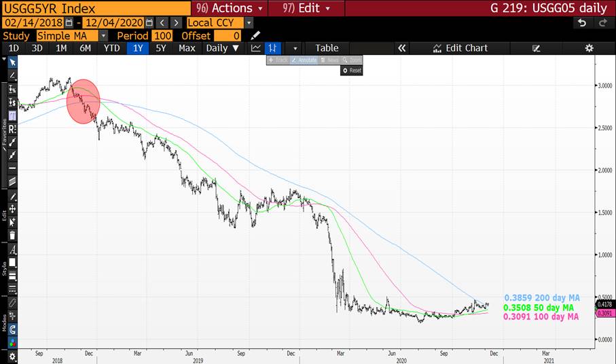Select the 1Y range

(x=137, y=48)
